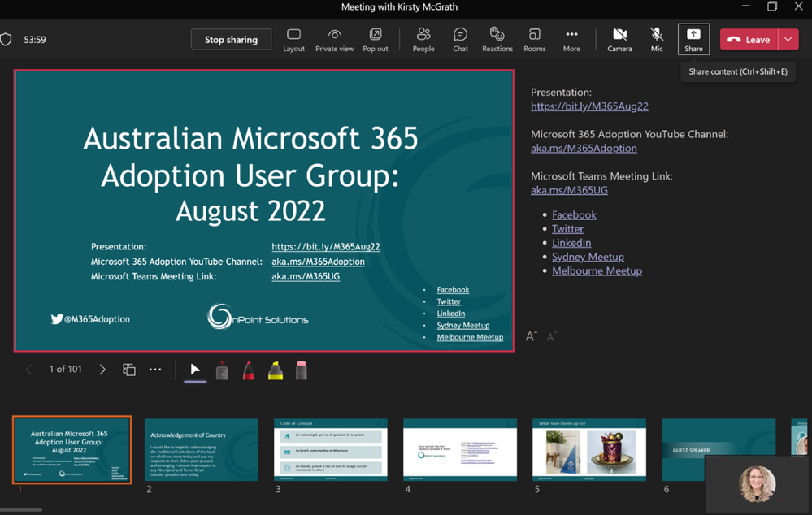Viewport: 812px width, 515px height.
Task: Open the Layout options
Action: [293, 40]
